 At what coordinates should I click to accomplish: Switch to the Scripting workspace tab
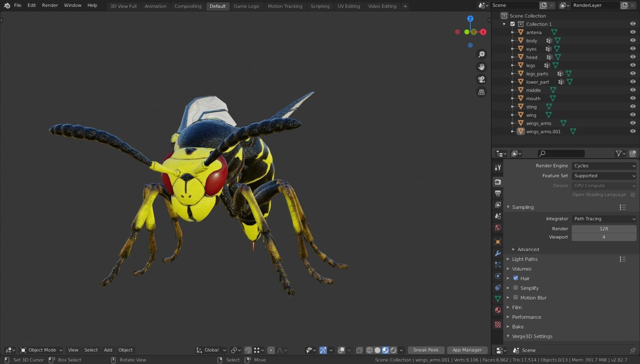tap(320, 6)
